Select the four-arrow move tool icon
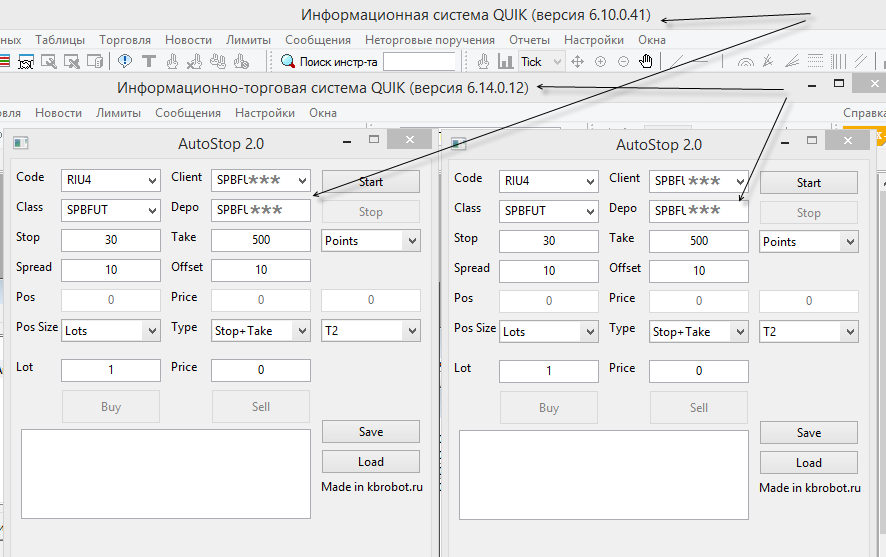Viewport: 886px width, 557px height. pos(577,62)
